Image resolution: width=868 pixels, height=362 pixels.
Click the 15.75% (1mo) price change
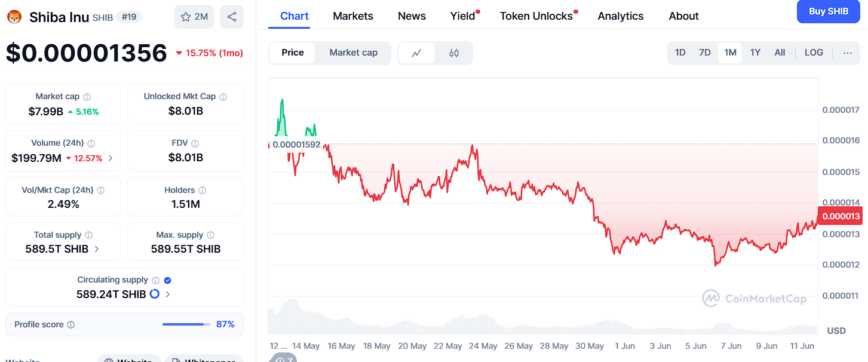coord(209,53)
